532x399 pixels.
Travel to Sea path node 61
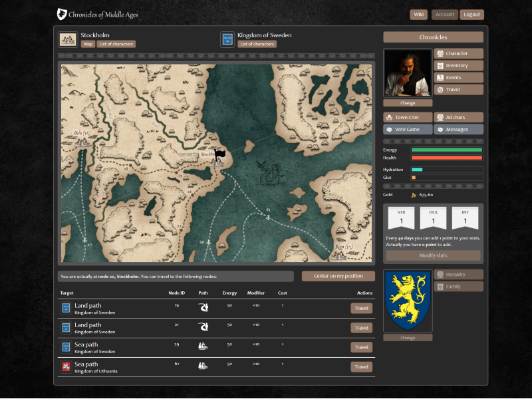pos(361,366)
